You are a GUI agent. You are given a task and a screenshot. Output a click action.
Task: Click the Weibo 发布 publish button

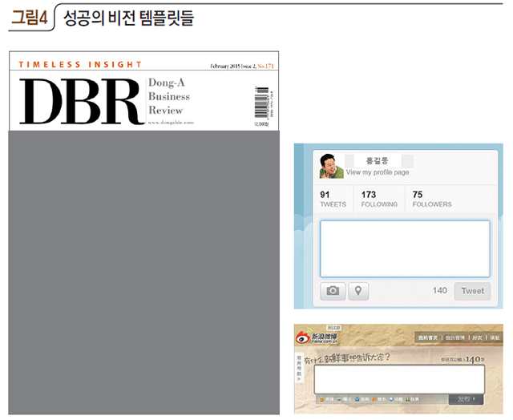(x=466, y=399)
